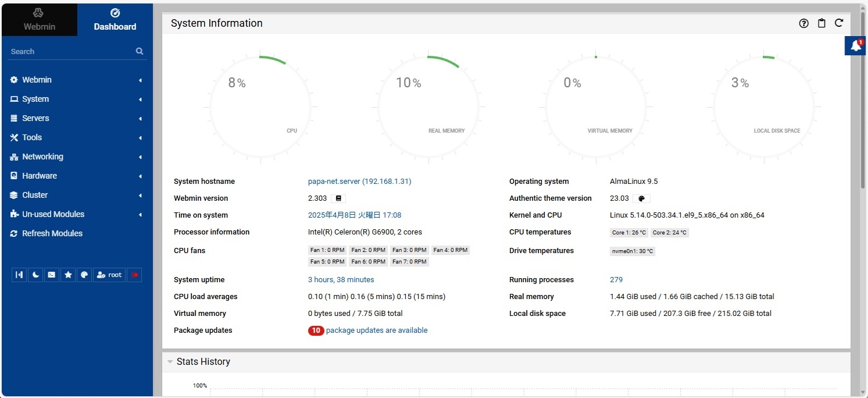The width and height of the screenshot is (868, 398).
Task: Click the CPU load averages values
Action: [x=377, y=297]
